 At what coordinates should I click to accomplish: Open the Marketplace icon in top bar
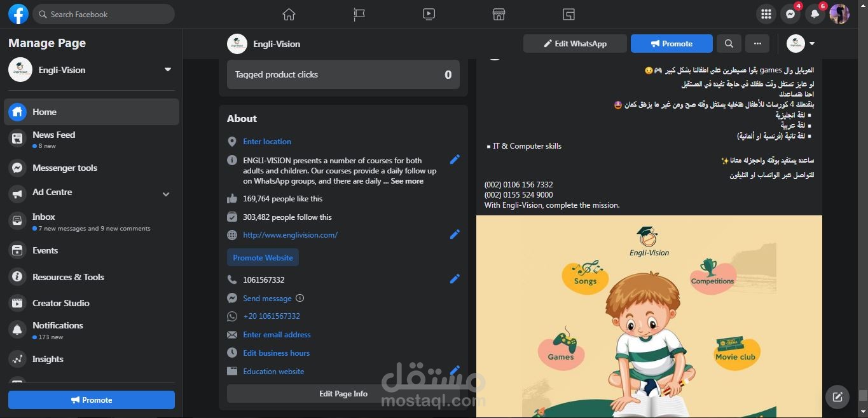499,14
